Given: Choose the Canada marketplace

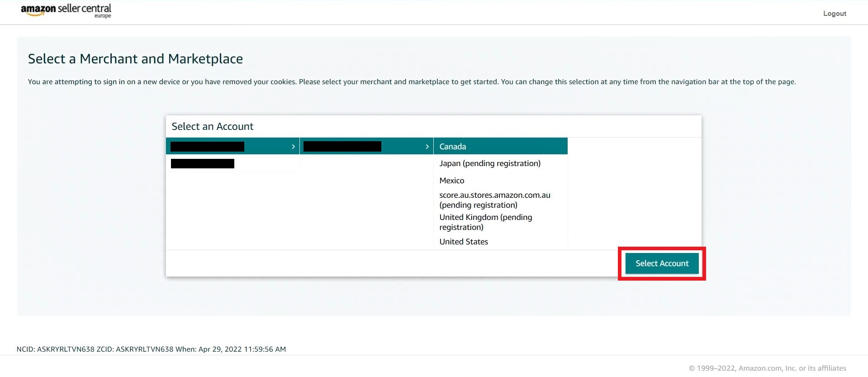Looking at the screenshot, I should (453, 147).
